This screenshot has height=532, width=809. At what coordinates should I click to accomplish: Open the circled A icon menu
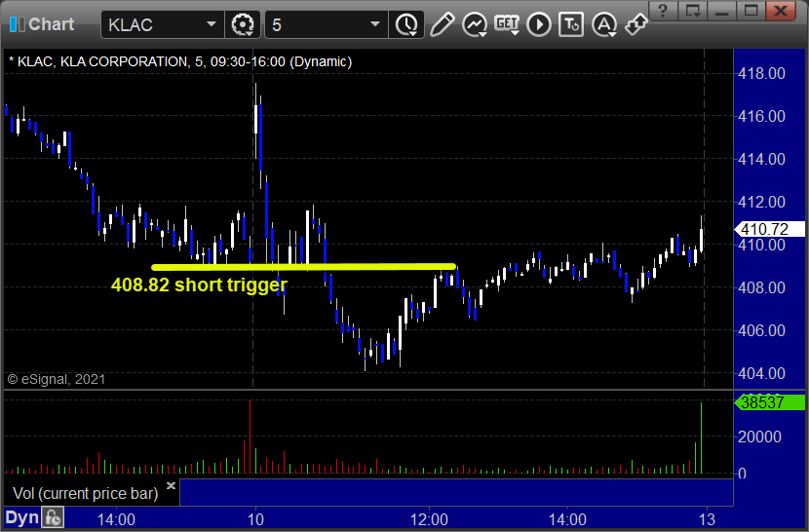click(x=603, y=24)
